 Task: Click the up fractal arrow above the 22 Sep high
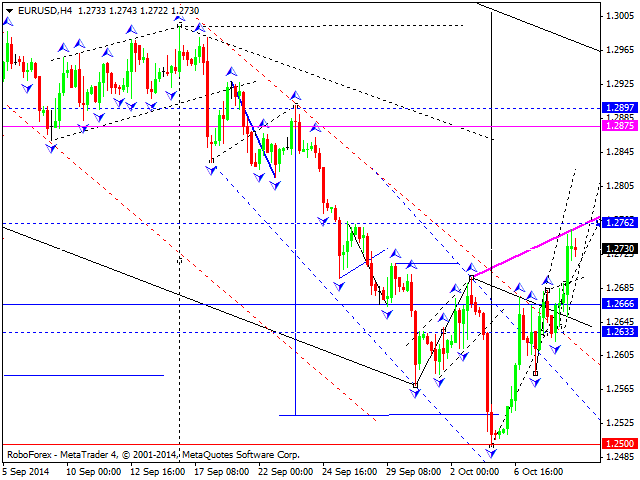pos(295,95)
